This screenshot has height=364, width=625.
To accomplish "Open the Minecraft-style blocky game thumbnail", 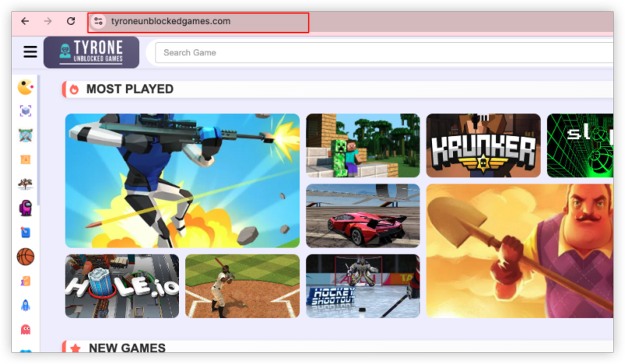I will click(x=362, y=145).
